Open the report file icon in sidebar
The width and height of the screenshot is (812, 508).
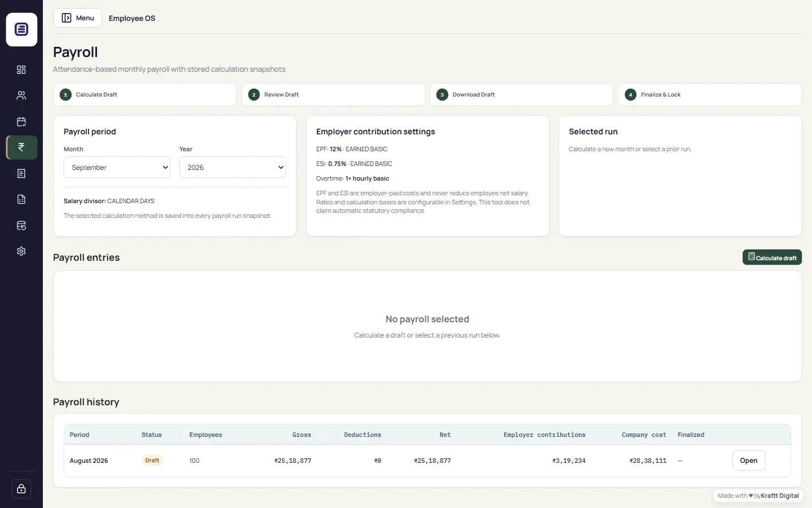(x=21, y=199)
